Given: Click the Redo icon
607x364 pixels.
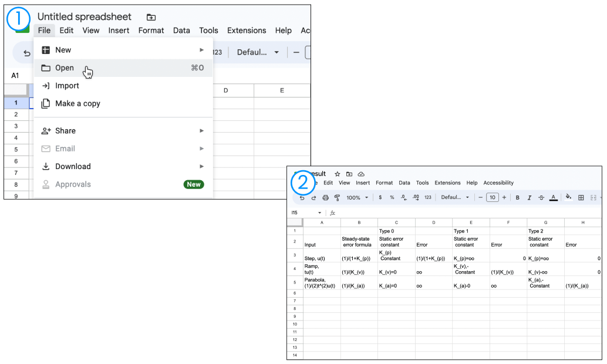Looking at the screenshot, I should 312,198.
